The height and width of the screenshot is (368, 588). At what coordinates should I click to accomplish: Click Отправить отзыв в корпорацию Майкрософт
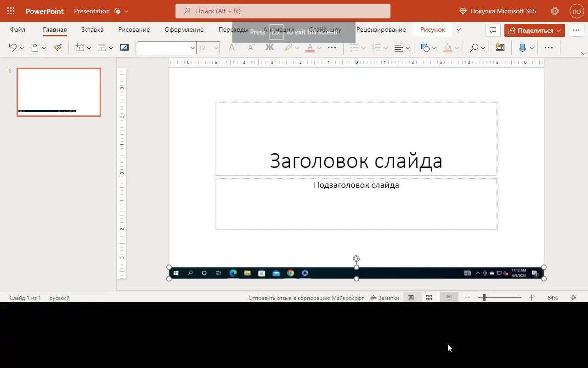click(x=306, y=298)
